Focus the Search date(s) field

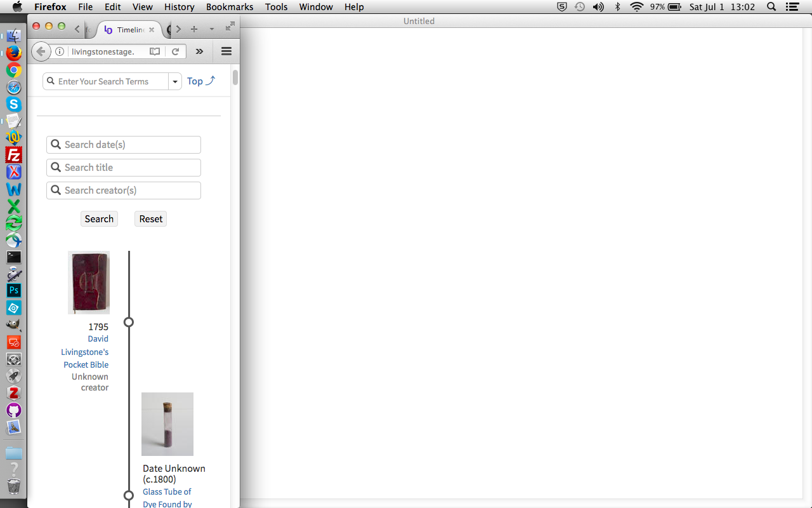(124, 145)
